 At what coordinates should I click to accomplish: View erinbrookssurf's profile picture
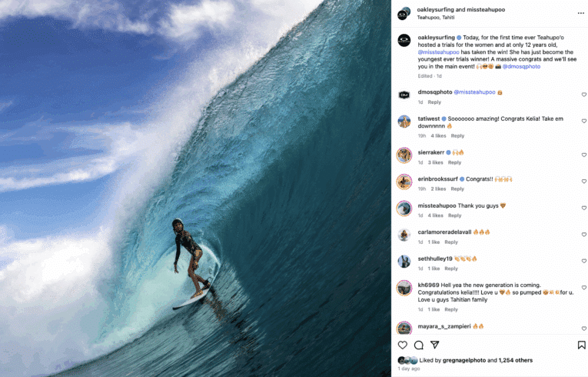[404, 182]
